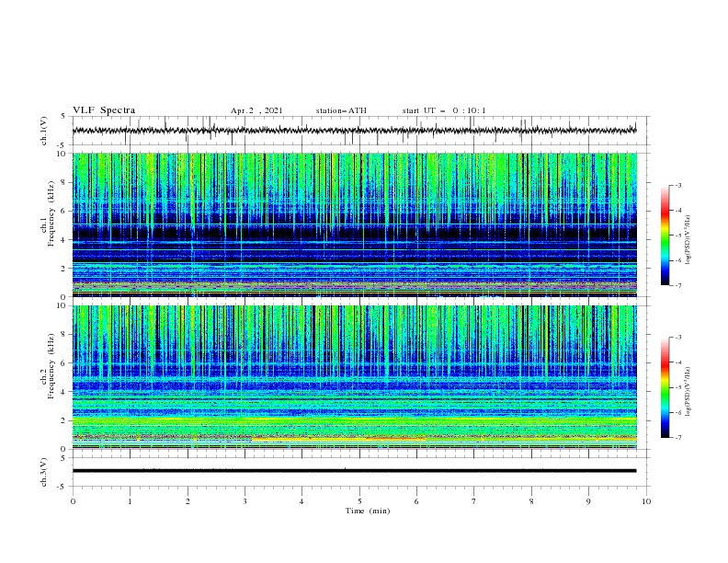Click time axis tick label '1'
Screen dimensions: 728x563
130,501
